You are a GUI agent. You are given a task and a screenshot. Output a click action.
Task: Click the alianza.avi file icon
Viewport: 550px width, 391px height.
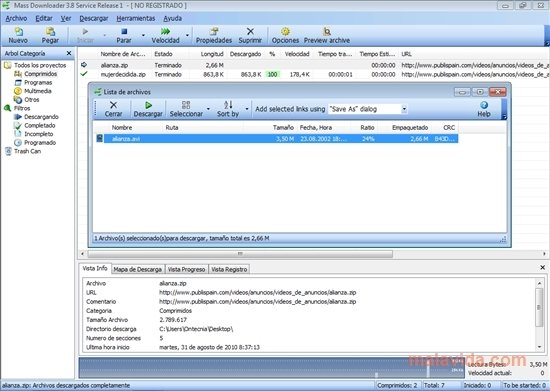click(x=100, y=139)
